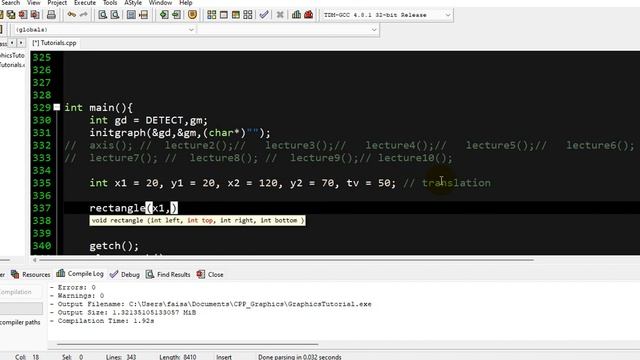Click the rectangle parameter hint tooltip

pos(198,220)
